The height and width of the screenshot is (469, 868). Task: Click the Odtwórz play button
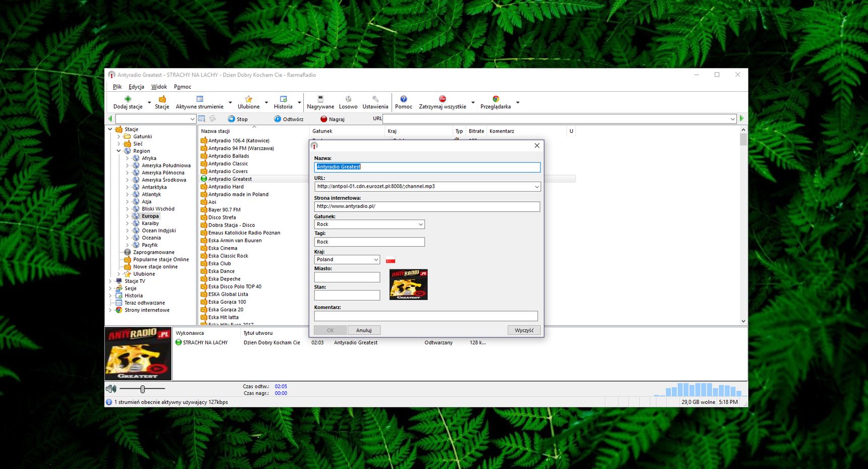pyautogui.click(x=289, y=119)
